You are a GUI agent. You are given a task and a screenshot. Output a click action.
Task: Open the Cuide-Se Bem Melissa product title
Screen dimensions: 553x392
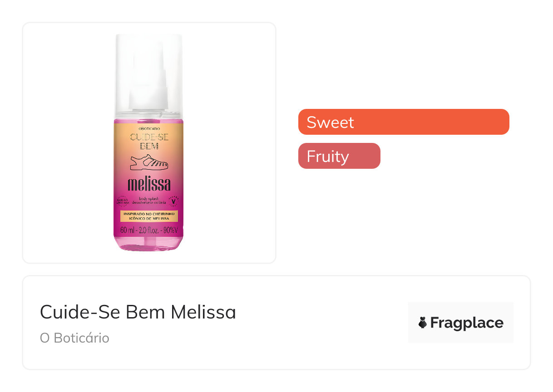(x=138, y=312)
